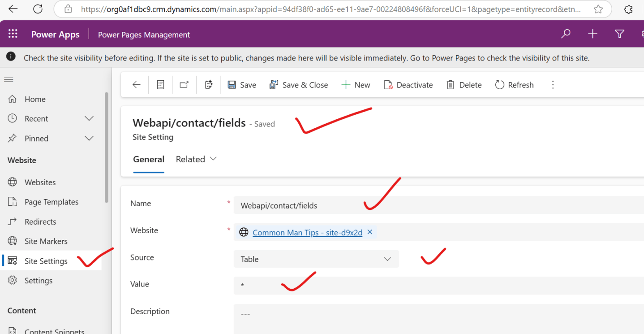Image resolution: width=644 pixels, height=334 pixels.
Task: Open the Source dropdown set to Table
Action: [x=316, y=259]
